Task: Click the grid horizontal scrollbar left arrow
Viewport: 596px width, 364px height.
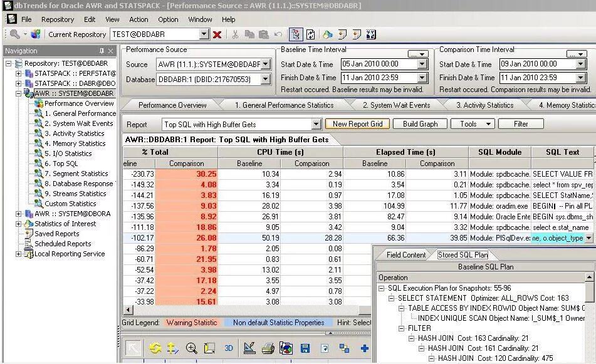Action: pos(128,310)
